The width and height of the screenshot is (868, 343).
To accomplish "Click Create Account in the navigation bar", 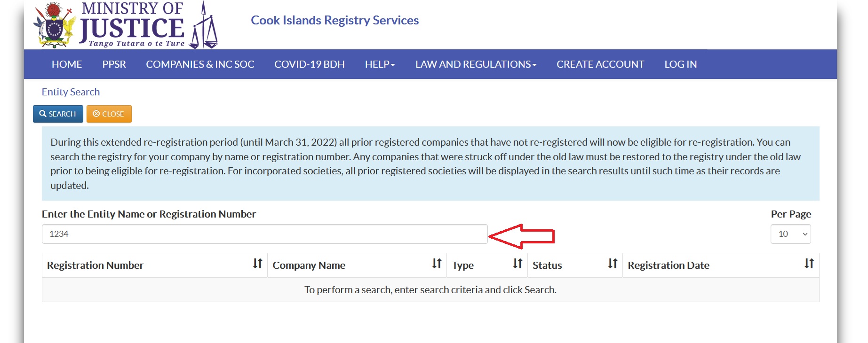I will pyautogui.click(x=600, y=64).
